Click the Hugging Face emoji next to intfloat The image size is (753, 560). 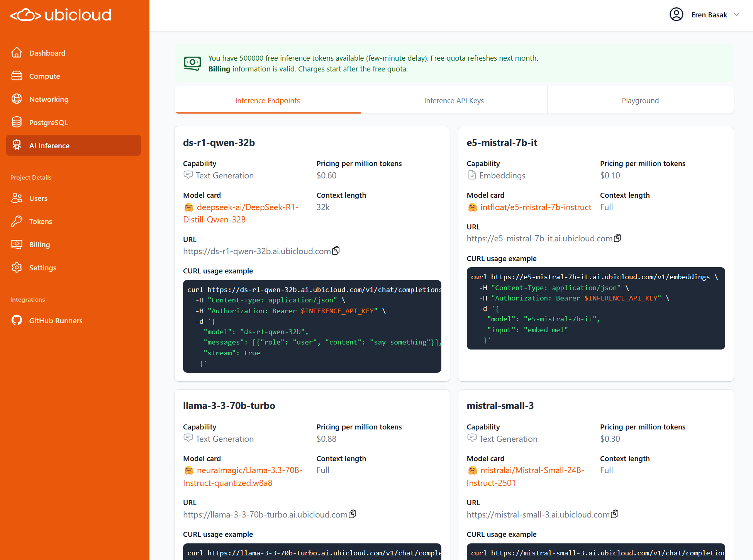click(473, 207)
